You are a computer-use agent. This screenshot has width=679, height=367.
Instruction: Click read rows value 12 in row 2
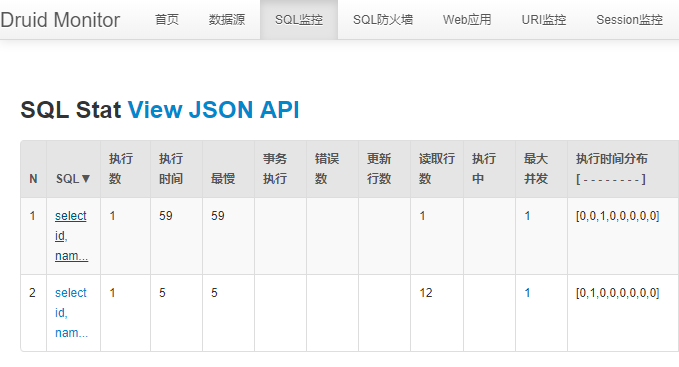coord(426,293)
